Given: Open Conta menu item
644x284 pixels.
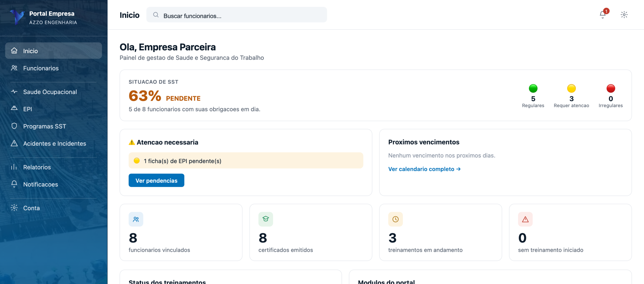Looking at the screenshot, I should pos(54,208).
